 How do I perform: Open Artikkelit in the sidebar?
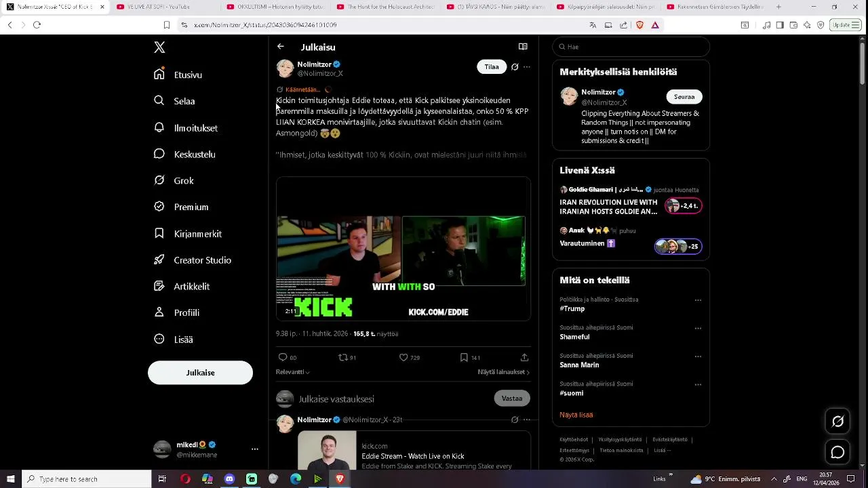point(182,286)
